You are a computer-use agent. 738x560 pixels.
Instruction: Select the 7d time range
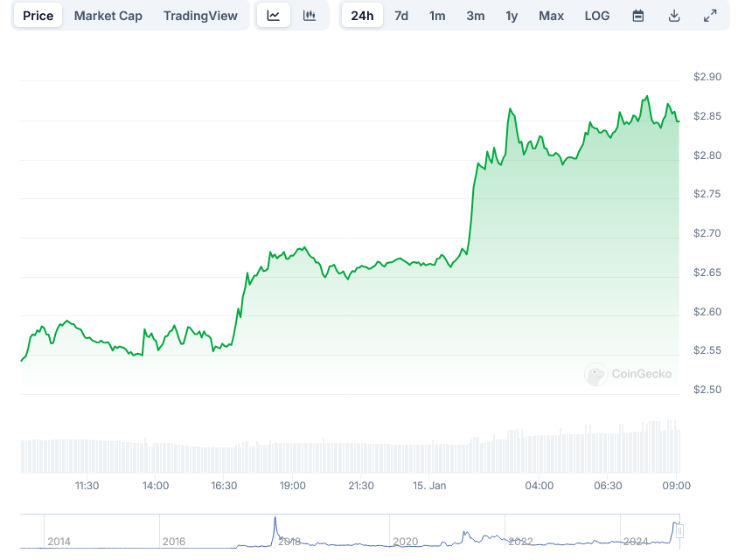tap(401, 16)
